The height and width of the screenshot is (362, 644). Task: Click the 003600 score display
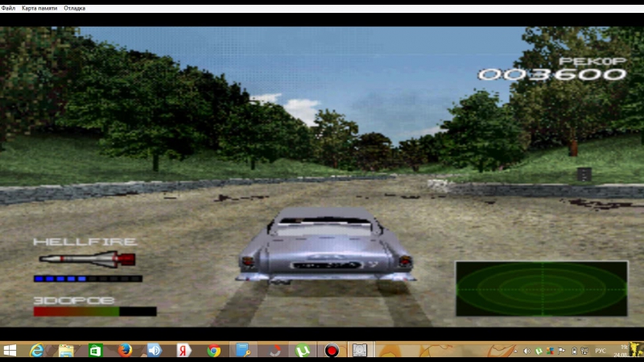pyautogui.click(x=552, y=74)
